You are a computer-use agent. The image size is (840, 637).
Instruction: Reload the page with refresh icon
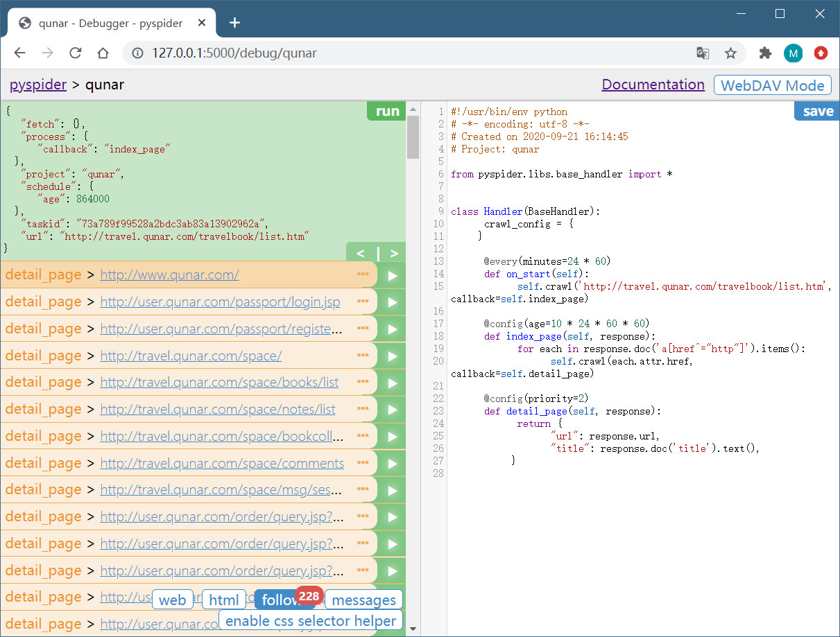click(76, 53)
